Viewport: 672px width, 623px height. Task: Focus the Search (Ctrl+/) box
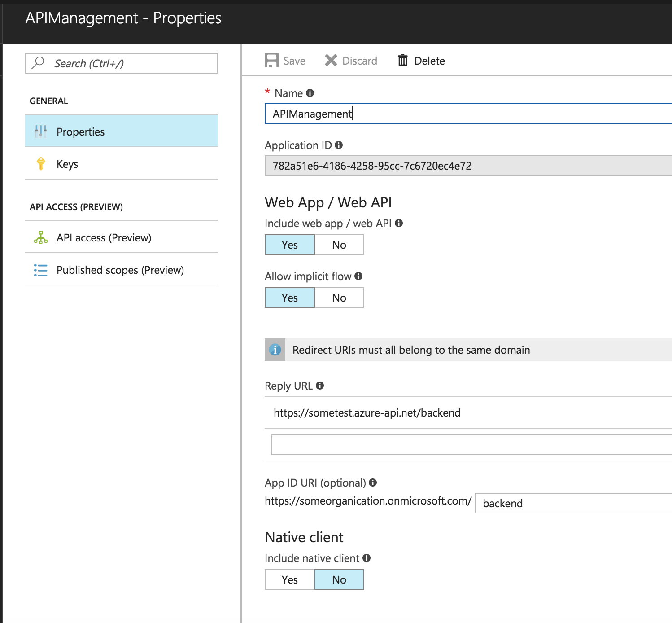(x=122, y=63)
